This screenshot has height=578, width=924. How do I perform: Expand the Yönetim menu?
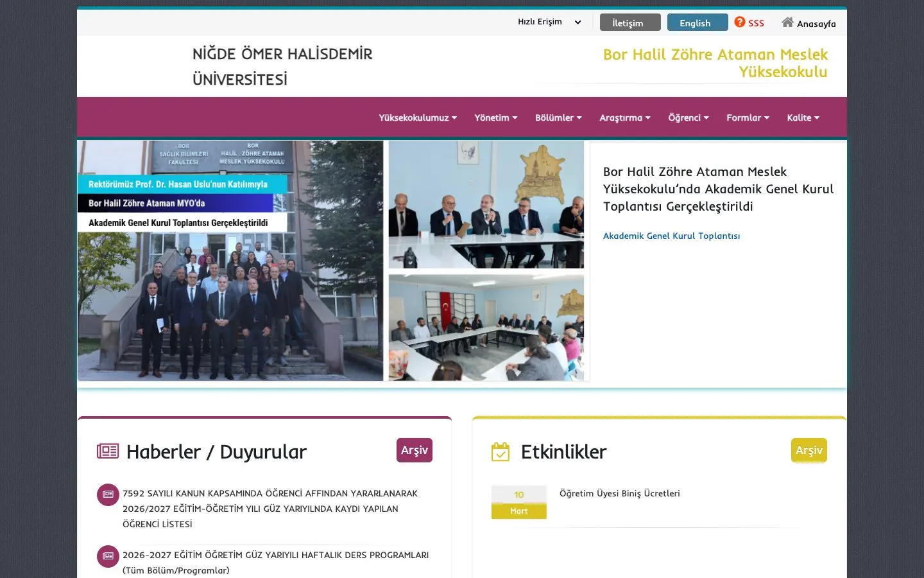(x=496, y=118)
